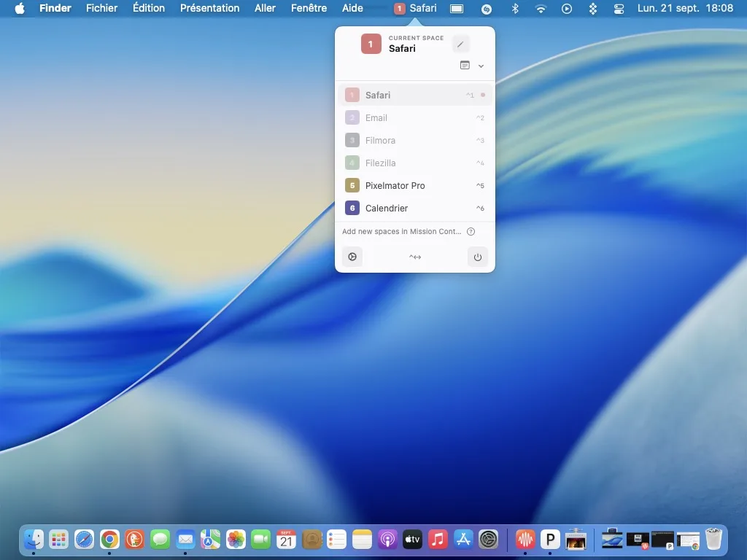The image size is (747, 560).
Task: Open the Aller menu
Action: click(x=265, y=8)
